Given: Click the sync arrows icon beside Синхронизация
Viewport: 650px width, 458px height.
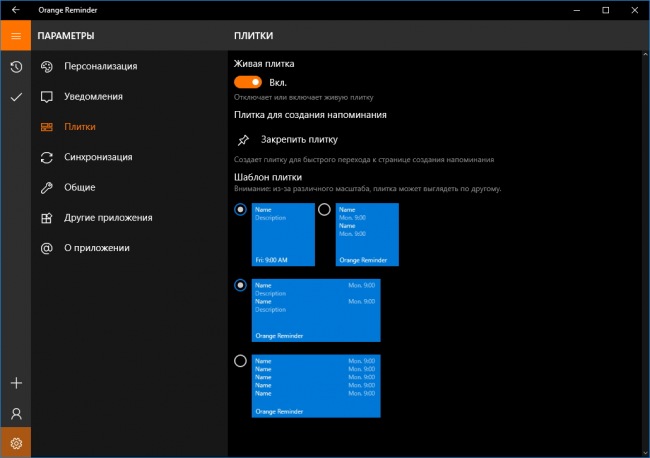Looking at the screenshot, I should [46, 158].
